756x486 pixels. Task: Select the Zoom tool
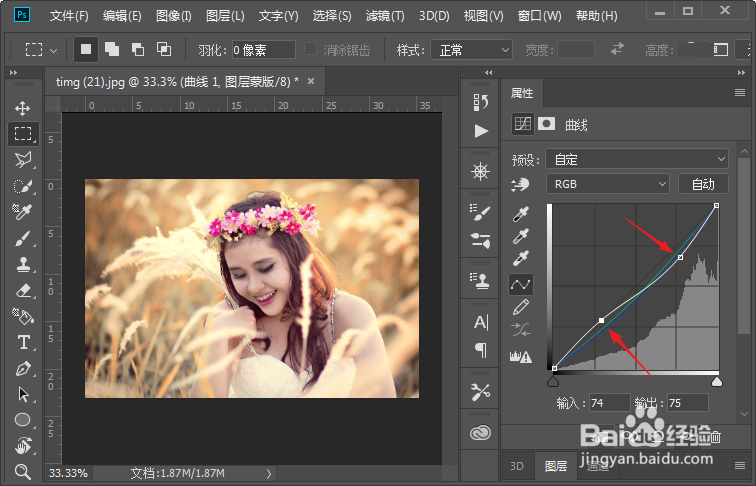click(23, 472)
